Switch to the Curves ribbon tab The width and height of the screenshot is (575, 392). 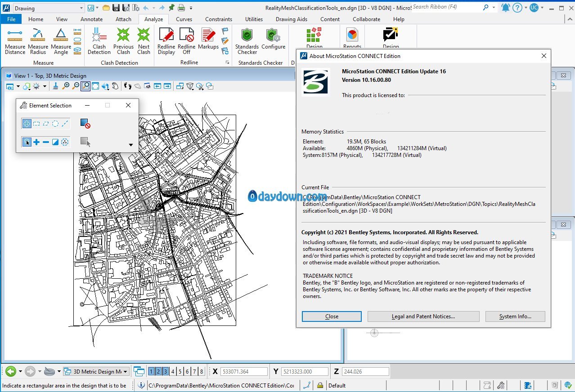coord(184,19)
